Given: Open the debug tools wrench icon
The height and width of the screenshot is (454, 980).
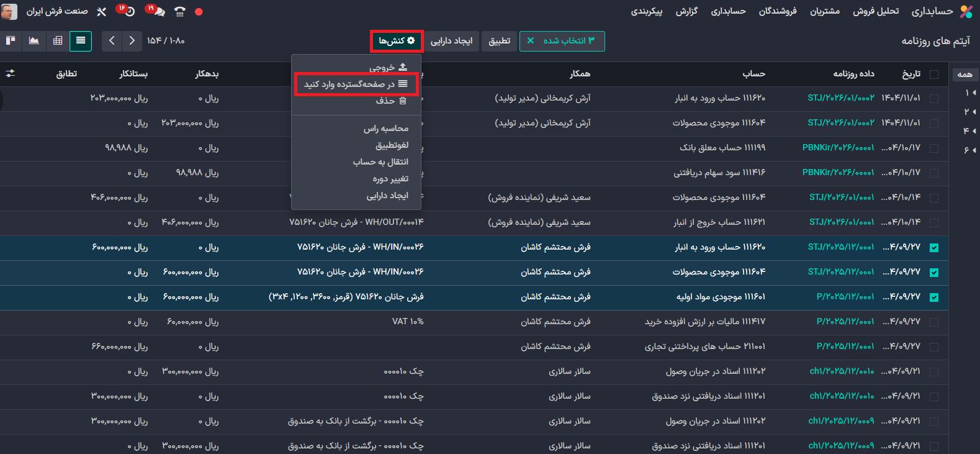Looking at the screenshot, I should (x=102, y=11).
